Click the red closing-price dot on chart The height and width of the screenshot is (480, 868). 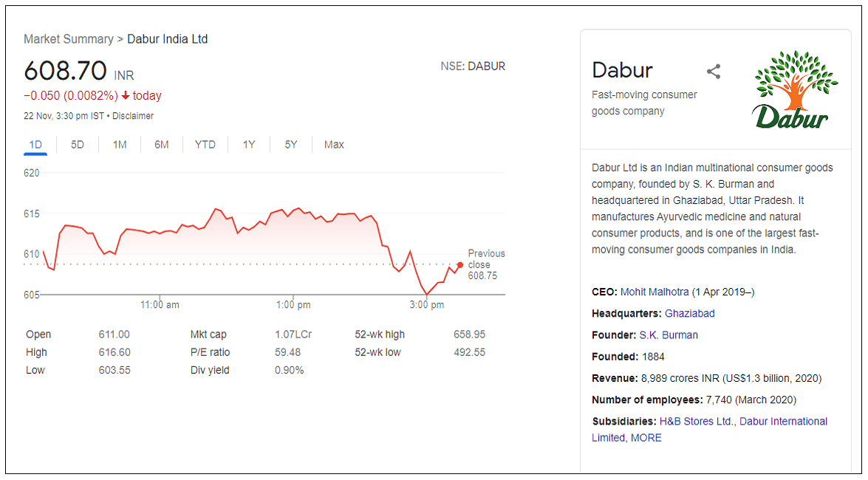tap(460, 265)
